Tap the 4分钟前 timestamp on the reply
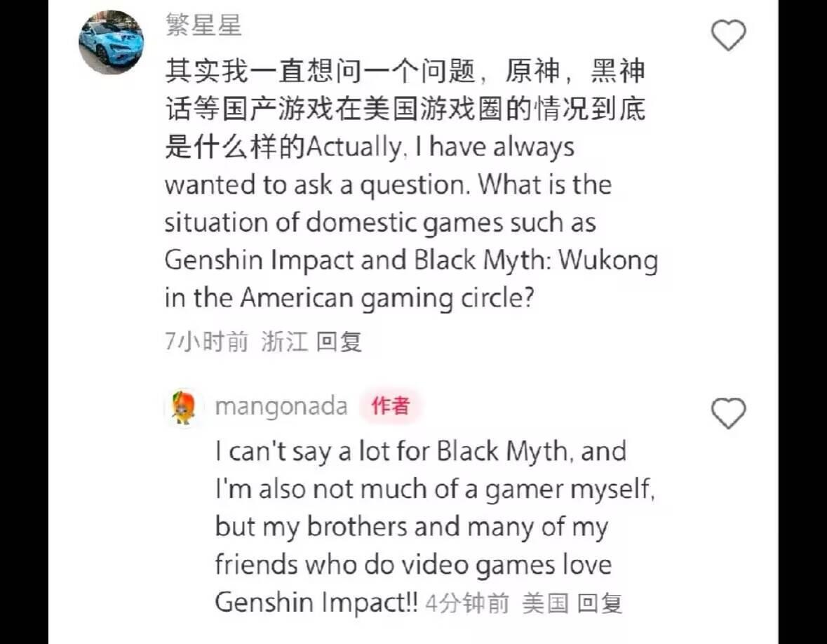Viewport: 827px width, 644px height. pos(466,603)
